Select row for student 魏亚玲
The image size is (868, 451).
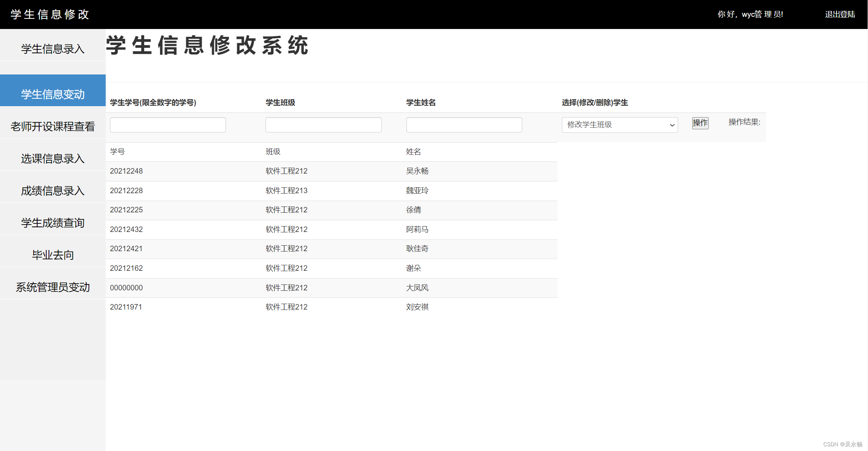tap(417, 190)
